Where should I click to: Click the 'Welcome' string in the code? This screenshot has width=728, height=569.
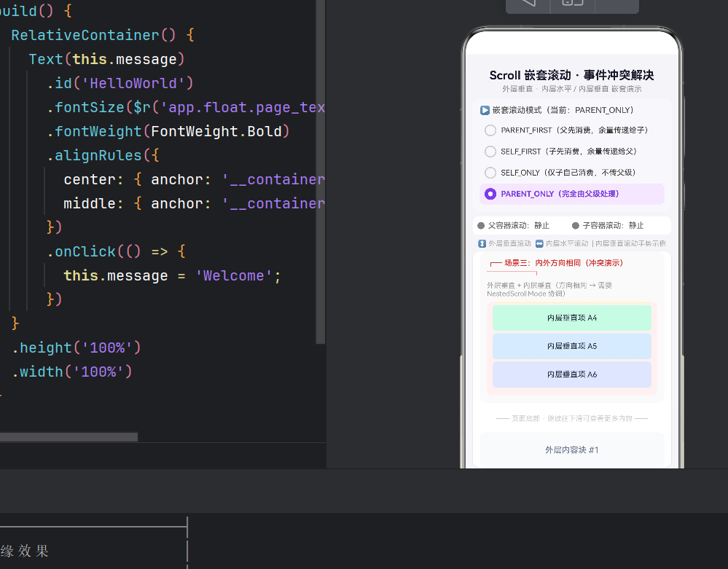(233, 275)
